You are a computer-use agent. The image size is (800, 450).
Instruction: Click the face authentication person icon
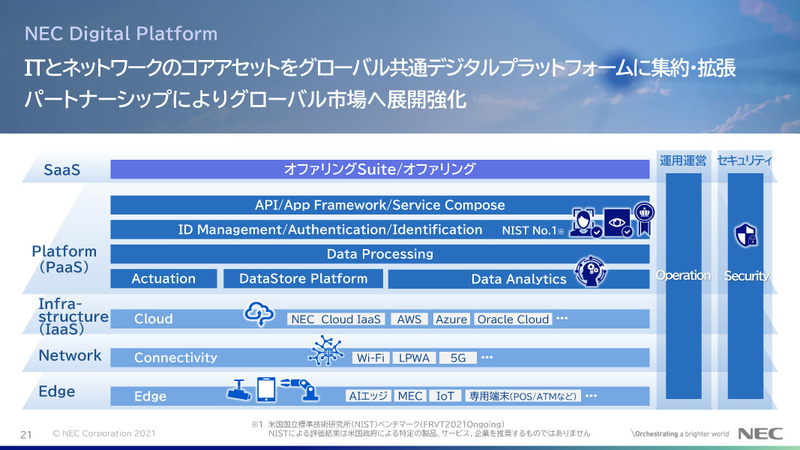pos(585,223)
